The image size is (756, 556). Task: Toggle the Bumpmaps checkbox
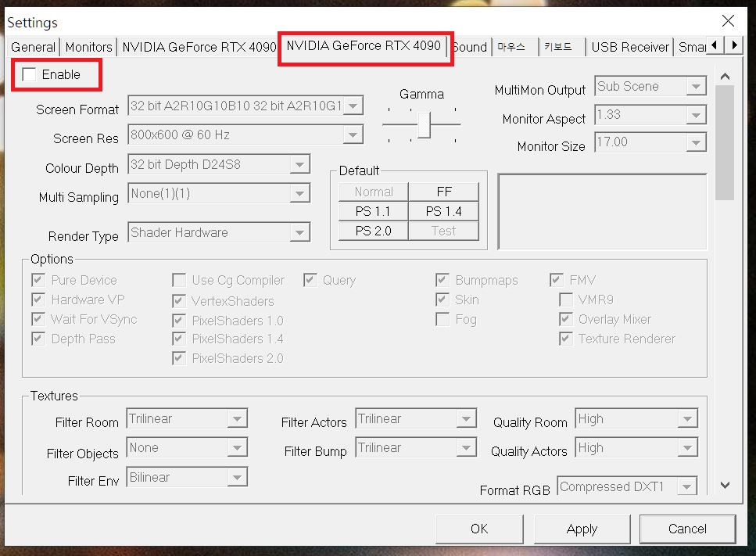point(442,280)
